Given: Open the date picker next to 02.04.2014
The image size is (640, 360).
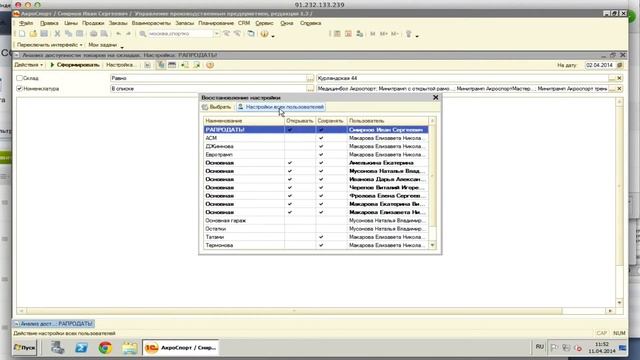Looking at the screenshot, I should 620,65.
